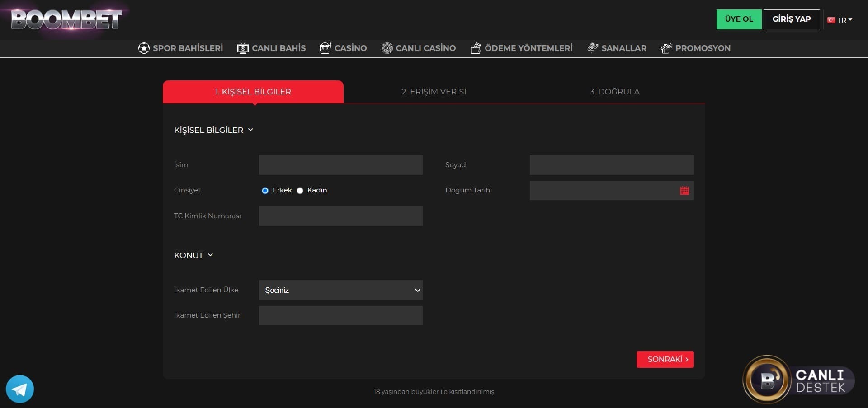Viewport: 868px width, 408px height.
Task: Click the gift Promosyon icon
Action: (666, 48)
